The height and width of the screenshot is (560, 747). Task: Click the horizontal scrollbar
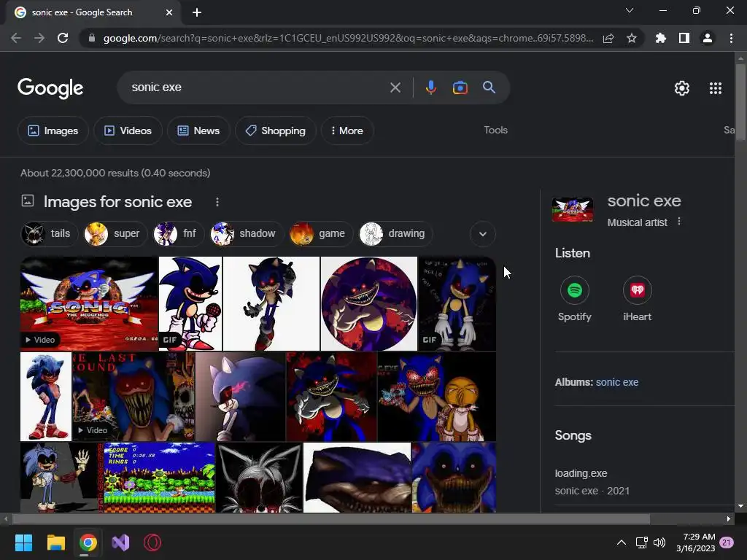[331, 518]
